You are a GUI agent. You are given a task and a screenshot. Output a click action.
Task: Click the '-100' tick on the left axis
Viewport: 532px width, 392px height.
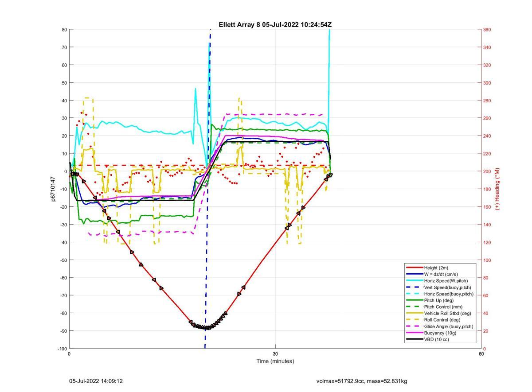[62, 349]
